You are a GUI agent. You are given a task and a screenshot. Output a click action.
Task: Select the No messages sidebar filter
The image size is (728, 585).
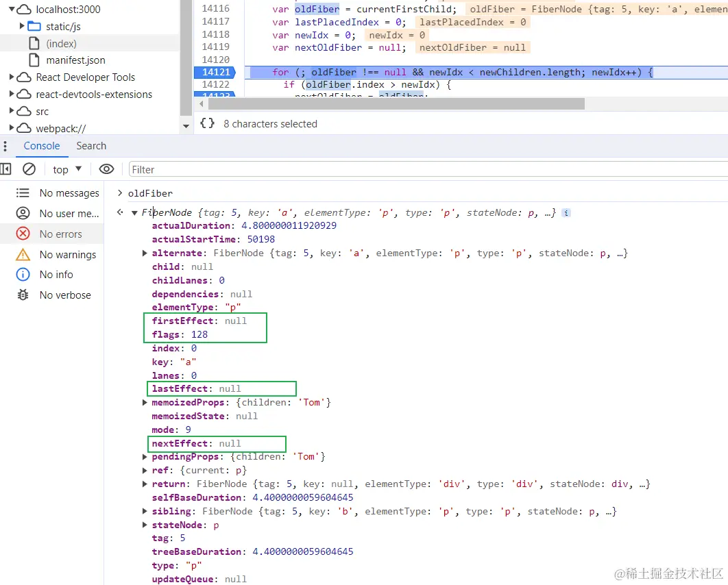pos(52,192)
